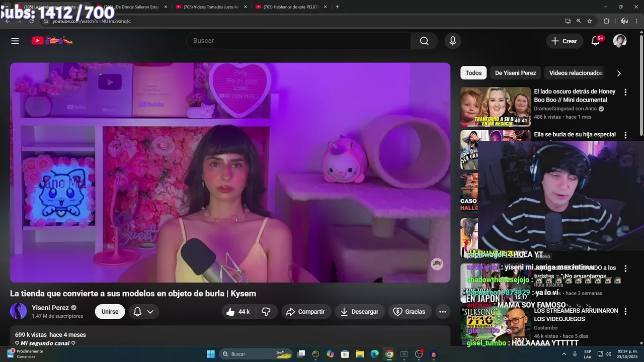Open Task View on taskbar
The height and width of the screenshot is (362, 644).
coord(301,354)
